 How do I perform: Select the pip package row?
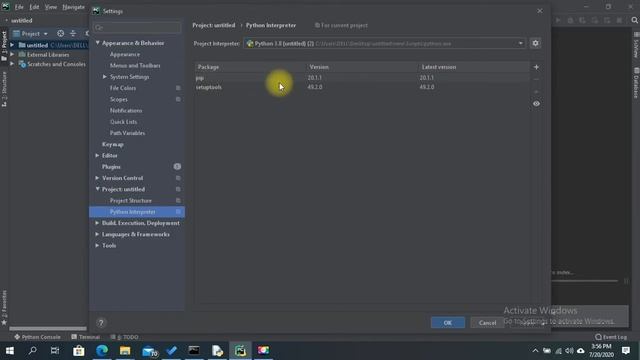coord(362,78)
